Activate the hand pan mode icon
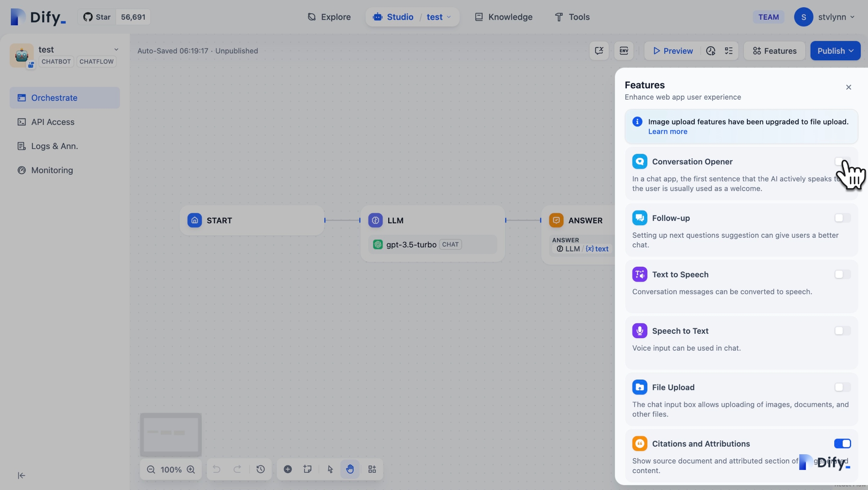 click(x=350, y=469)
